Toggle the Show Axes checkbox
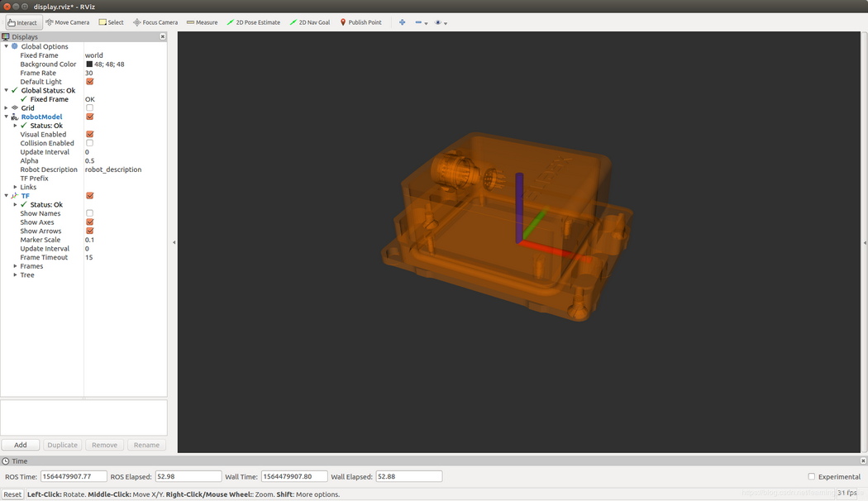The image size is (868, 501). point(89,222)
